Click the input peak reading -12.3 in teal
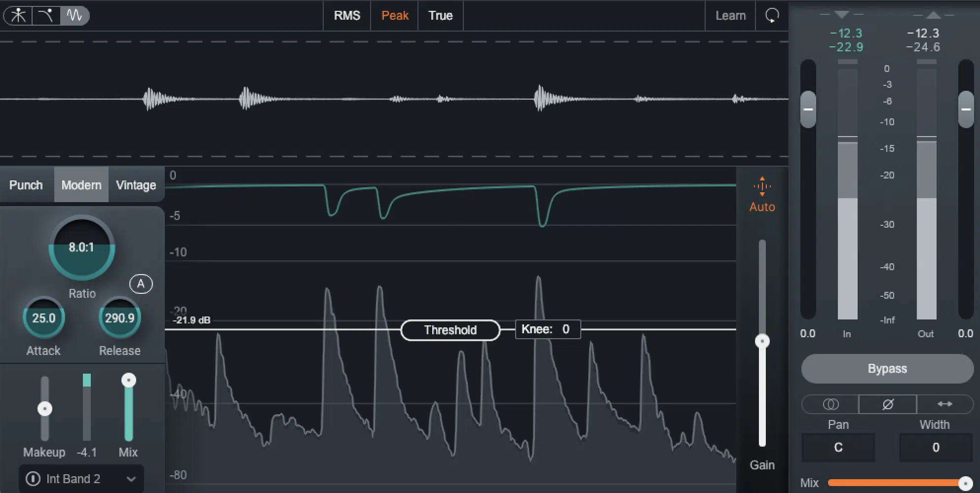980x493 pixels. coord(846,33)
